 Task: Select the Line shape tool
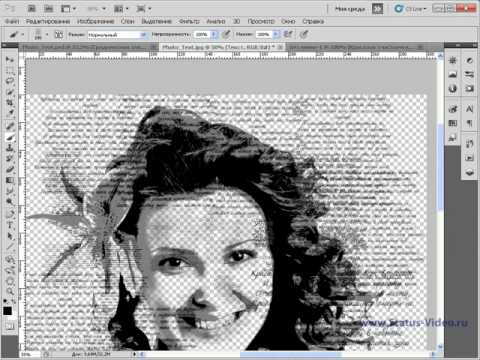pos(10,247)
